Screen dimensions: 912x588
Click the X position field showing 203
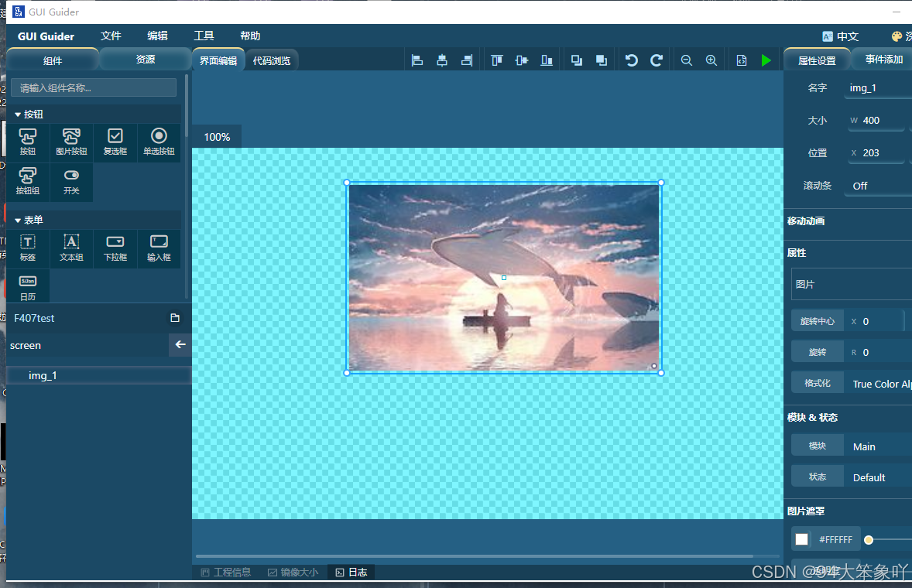click(x=874, y=153)
